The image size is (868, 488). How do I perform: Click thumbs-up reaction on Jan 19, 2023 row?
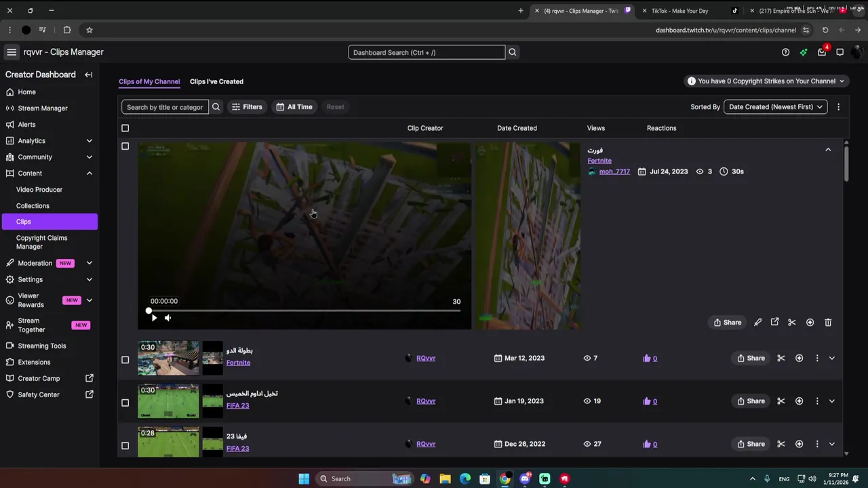pyautogui.click(x=646, y=401)
